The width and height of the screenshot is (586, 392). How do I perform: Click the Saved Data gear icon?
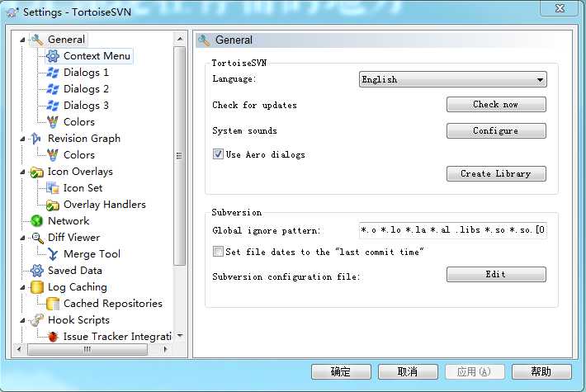pyautogui.click(x=37, y=271)
